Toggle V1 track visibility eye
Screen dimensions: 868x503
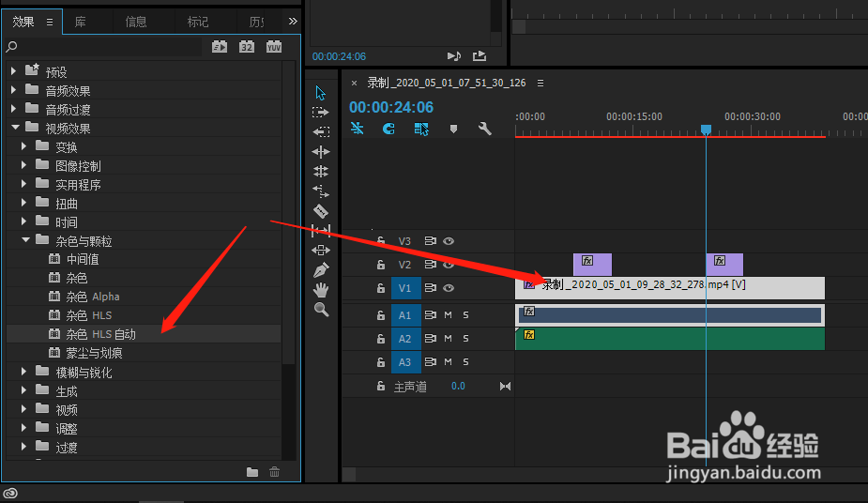point(449,288)
